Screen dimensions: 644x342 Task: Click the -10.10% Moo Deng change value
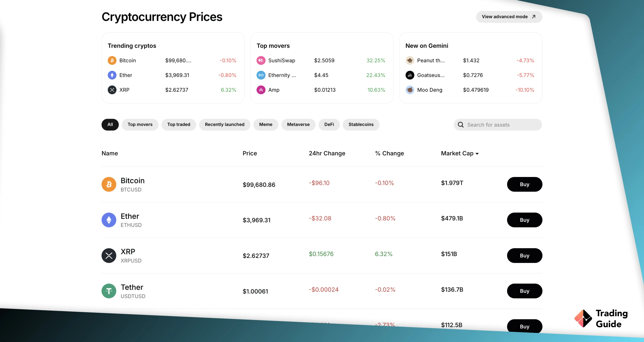point(525,90)
